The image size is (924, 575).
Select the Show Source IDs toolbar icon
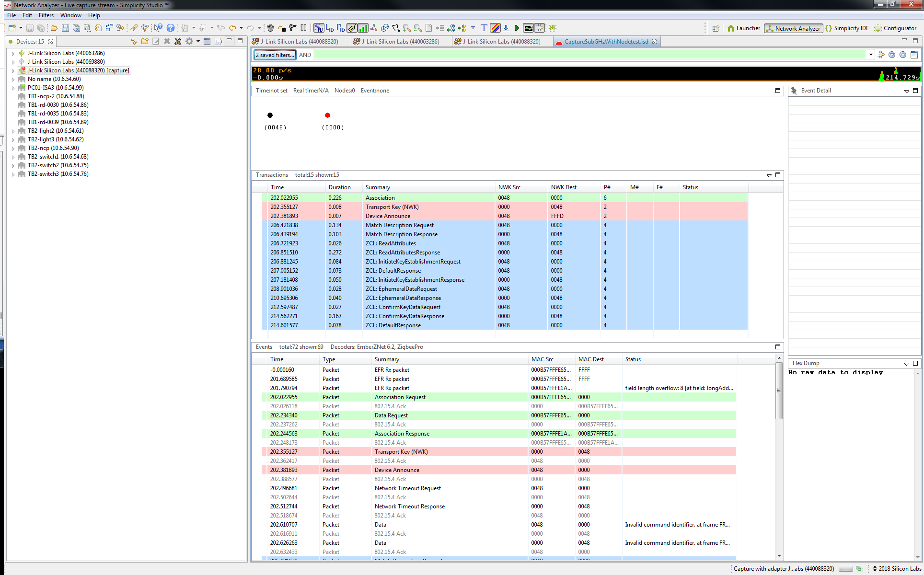[319, 28]
